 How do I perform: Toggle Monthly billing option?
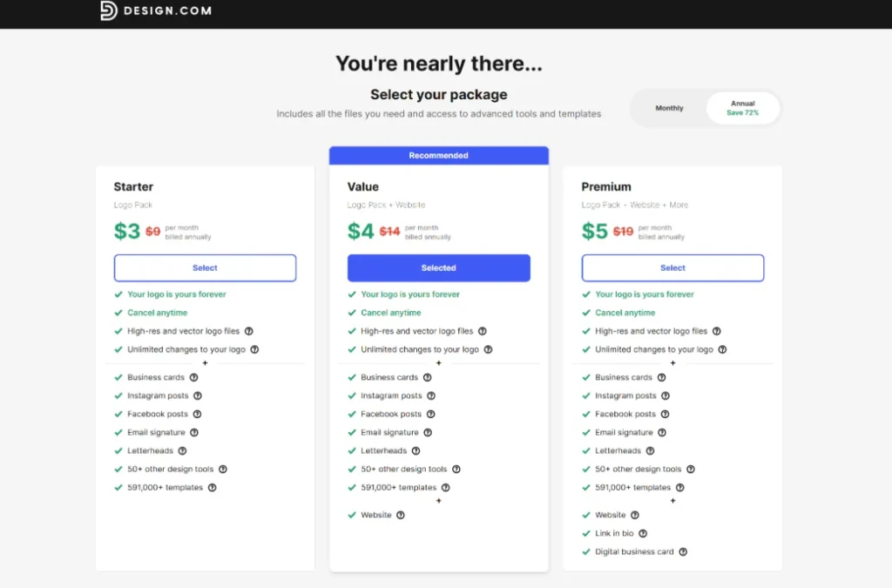pyautogui.click(x=669, y=108)
